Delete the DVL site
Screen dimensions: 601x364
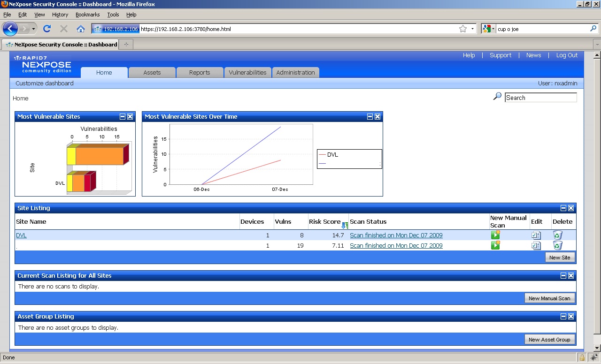coord(557,235)
